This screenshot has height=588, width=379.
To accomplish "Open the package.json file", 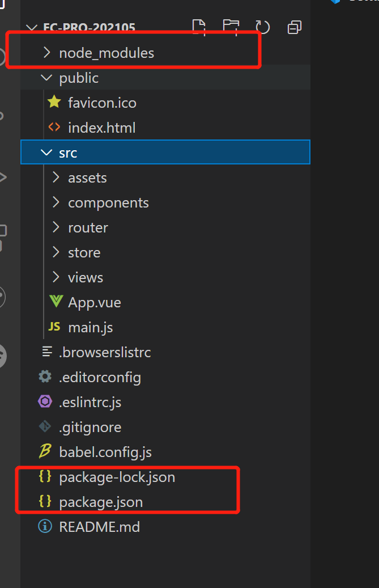I will pos(101,502).
